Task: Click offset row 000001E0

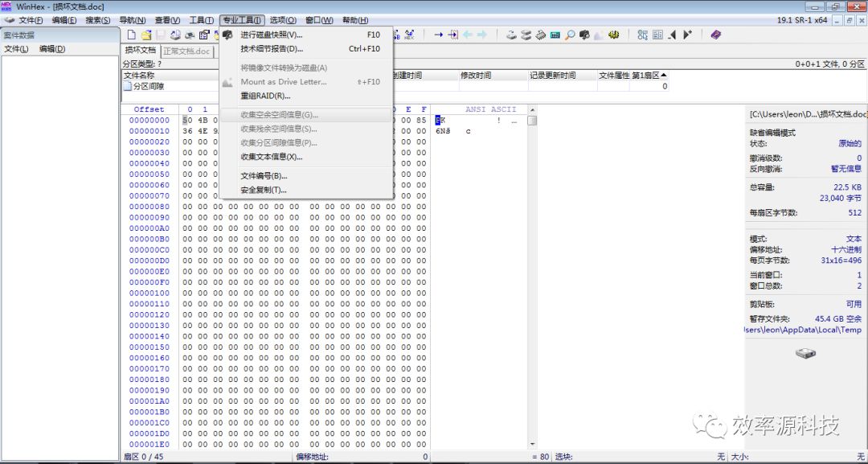Action: pos(149,445)
